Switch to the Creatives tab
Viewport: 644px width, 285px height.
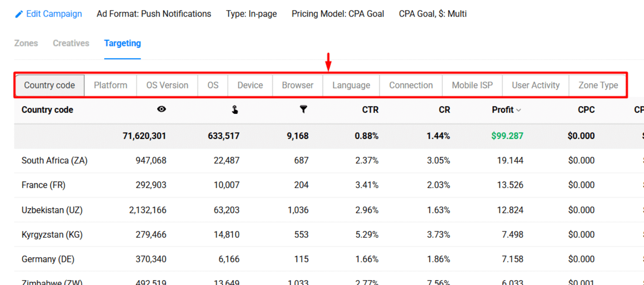click(x=71, y=43)
